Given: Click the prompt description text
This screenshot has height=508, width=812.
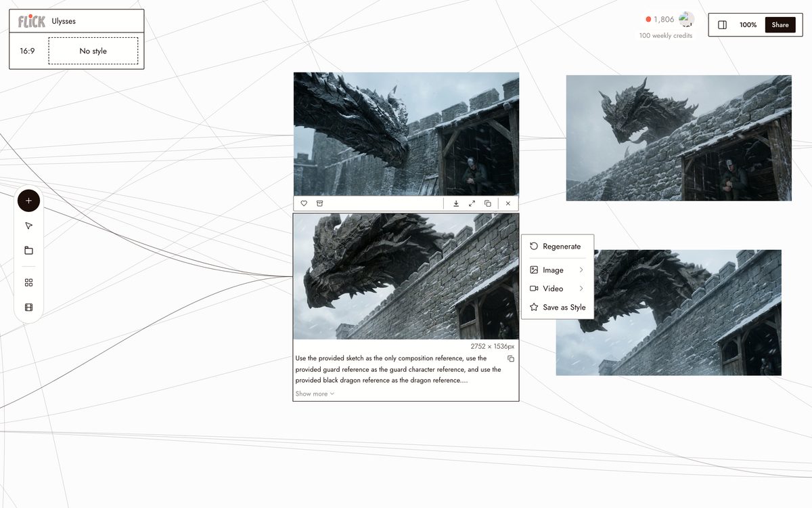Looking at the screenshot, I should (x=399, y=369).
